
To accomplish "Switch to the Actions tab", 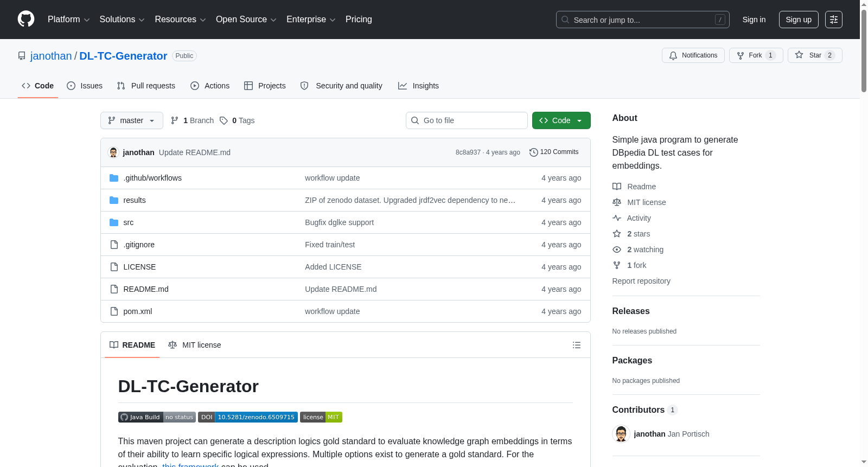I will (x=210, y=86).
